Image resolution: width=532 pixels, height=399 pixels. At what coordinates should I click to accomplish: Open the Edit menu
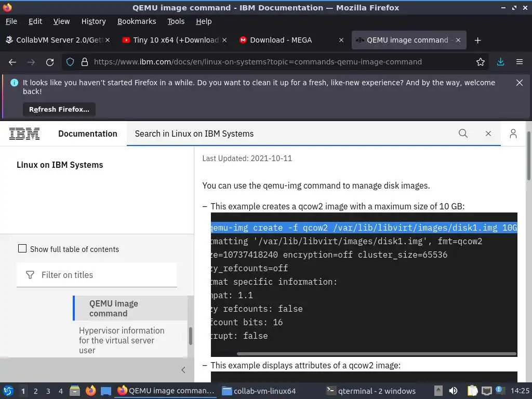click(35, 21)
